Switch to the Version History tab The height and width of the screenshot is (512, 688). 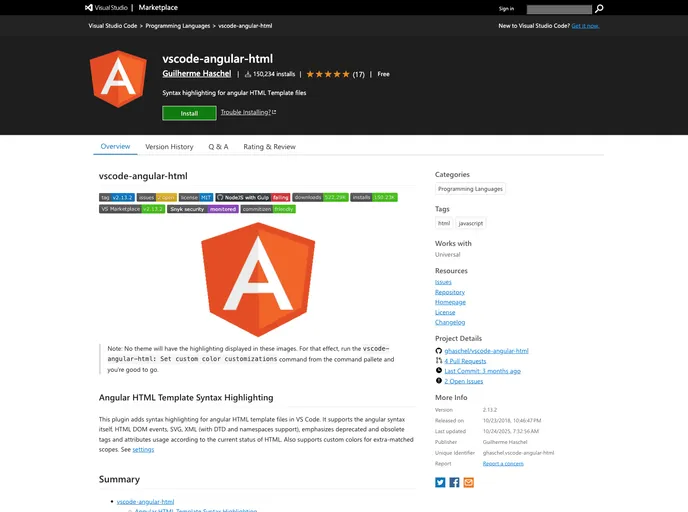coord(169,147)
